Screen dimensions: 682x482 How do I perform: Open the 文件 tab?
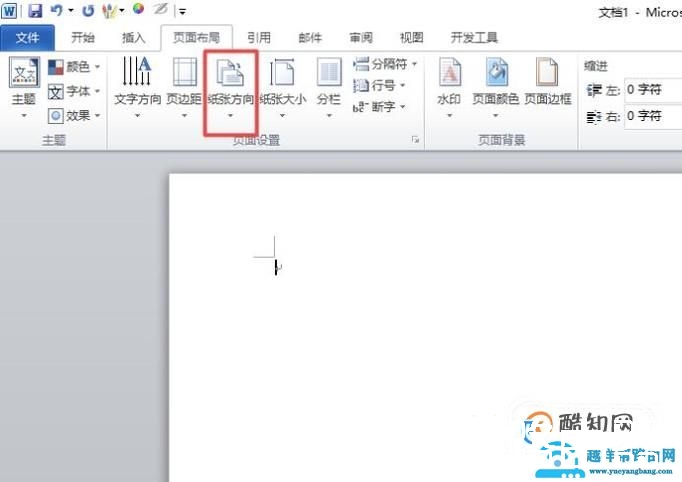[27, 38]
